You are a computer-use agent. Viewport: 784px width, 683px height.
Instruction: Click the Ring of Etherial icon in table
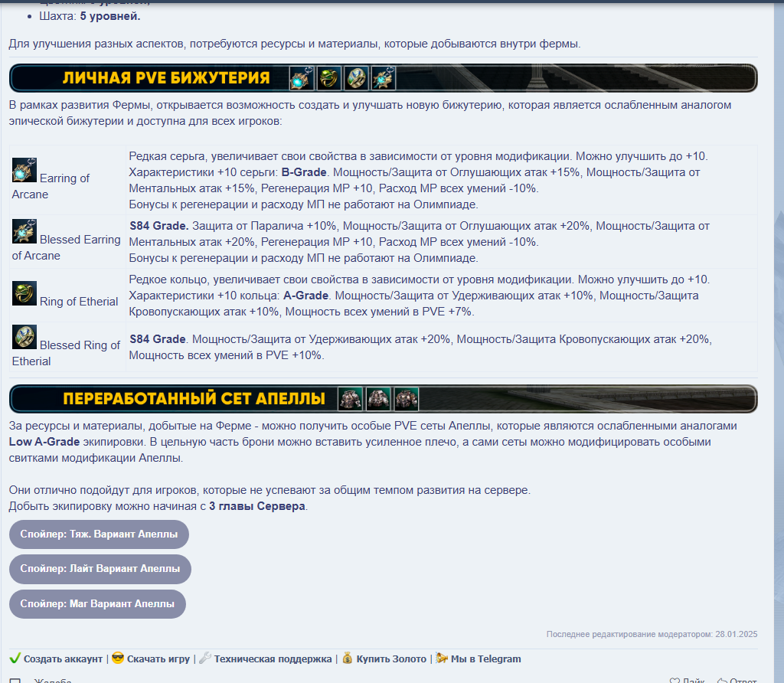pyautogui.click(x=24, y=293)
